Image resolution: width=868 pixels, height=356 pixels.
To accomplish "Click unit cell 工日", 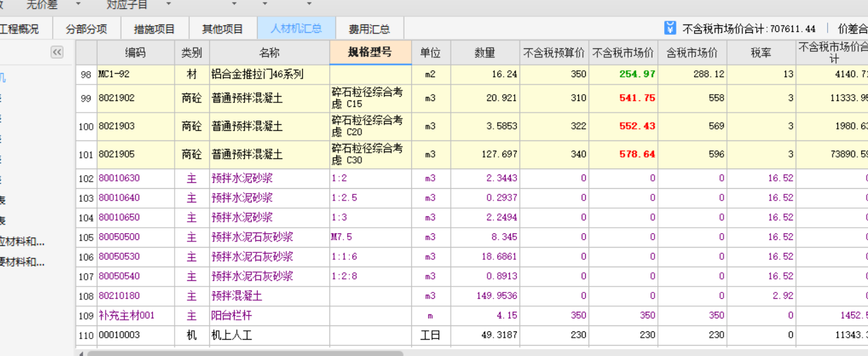I will (x=430, y=336).
